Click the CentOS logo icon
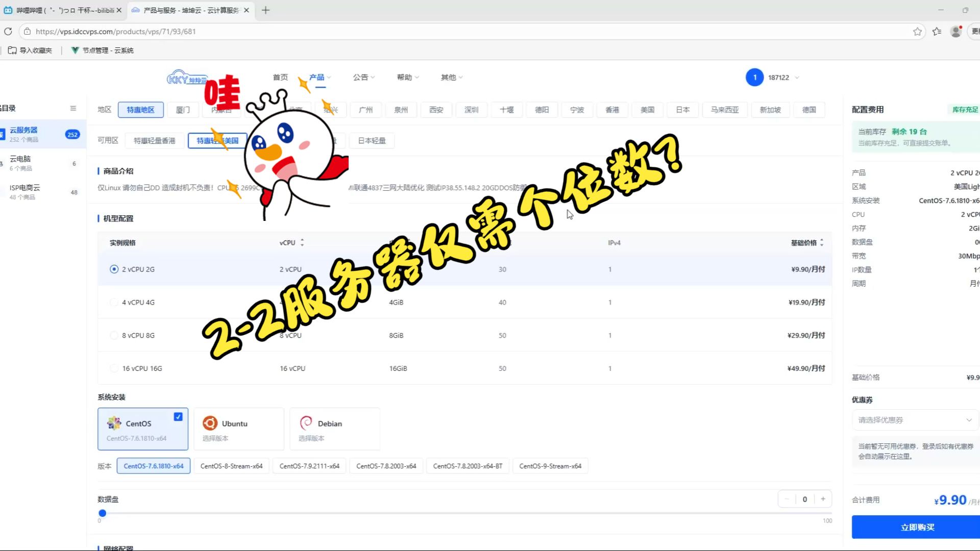Image resolution: width=980 pixels, height=551 pixels. 114,423
